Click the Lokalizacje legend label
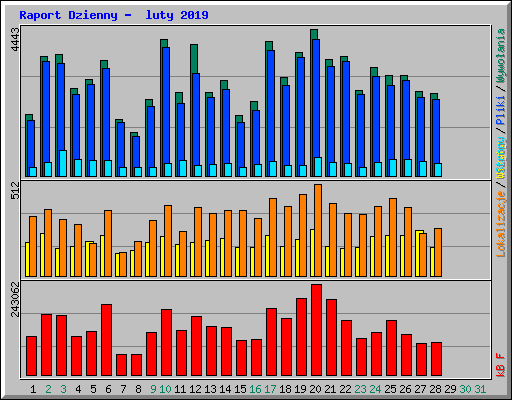 (x=501, y=224)
